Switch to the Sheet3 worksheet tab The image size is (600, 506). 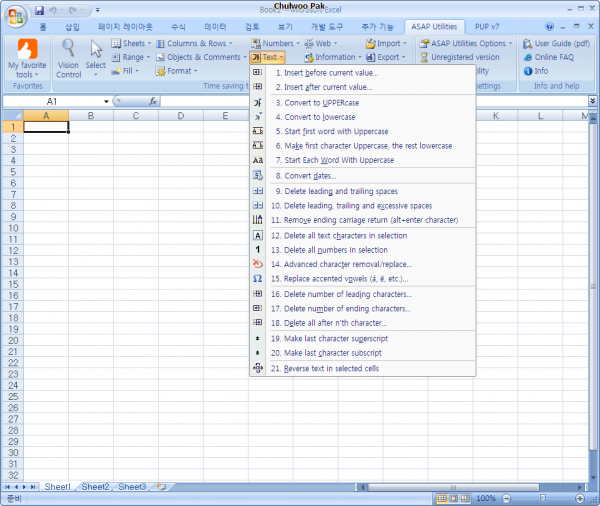point(132,487)
